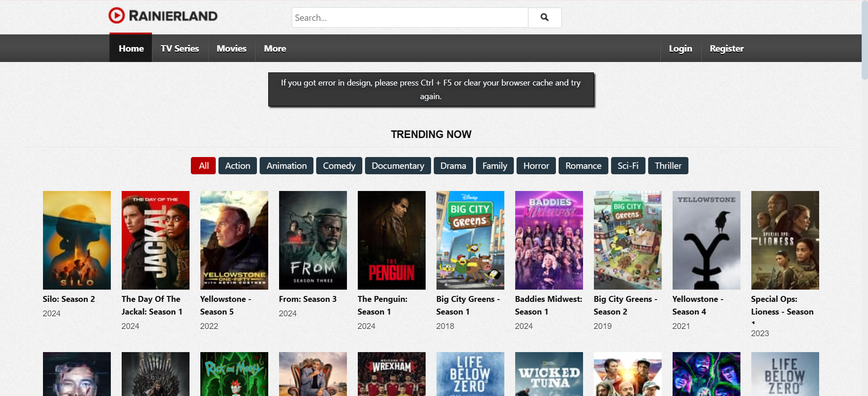Viewport: 868px width, 396px height.
Task: Filter trending by Horror
Action: 536,166
